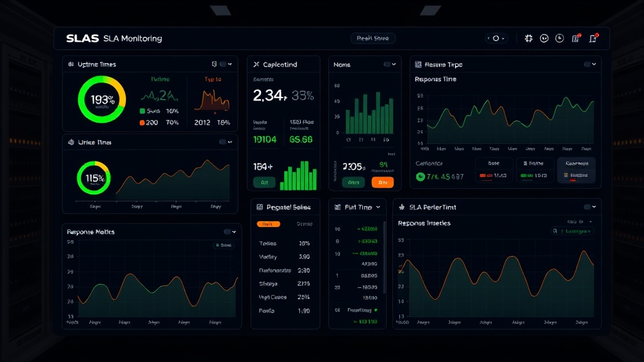Click the SLA Monitoring title
The width and height of the screenshot is (644, 362).
133,38
